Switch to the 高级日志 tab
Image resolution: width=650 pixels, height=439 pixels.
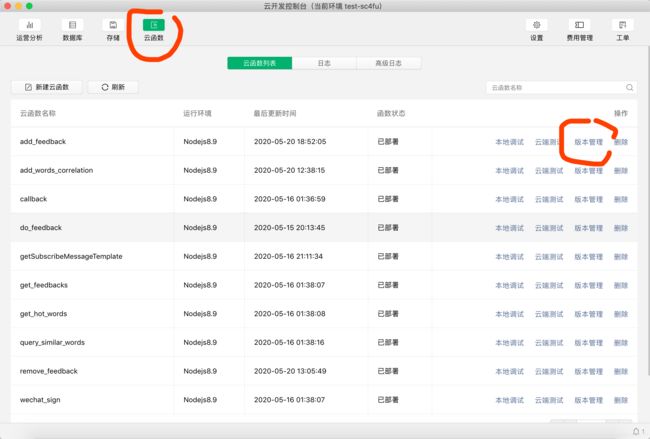388,63
